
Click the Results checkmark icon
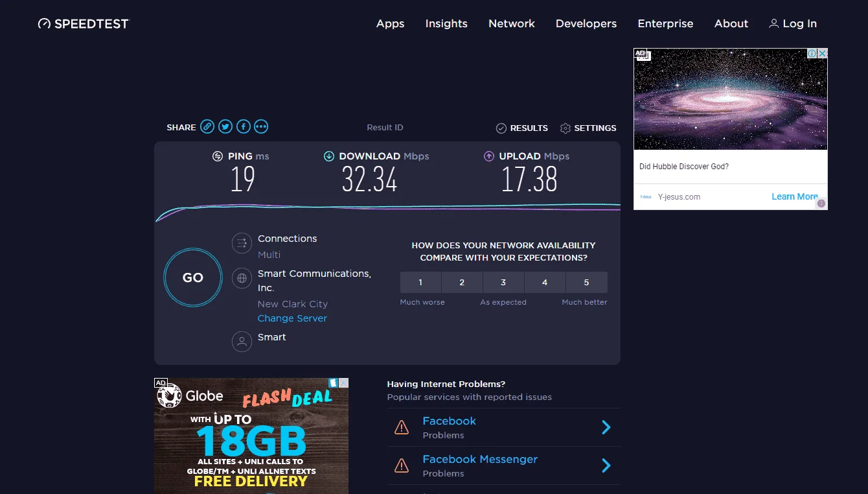pyautogui.click(x=501, y=128)
